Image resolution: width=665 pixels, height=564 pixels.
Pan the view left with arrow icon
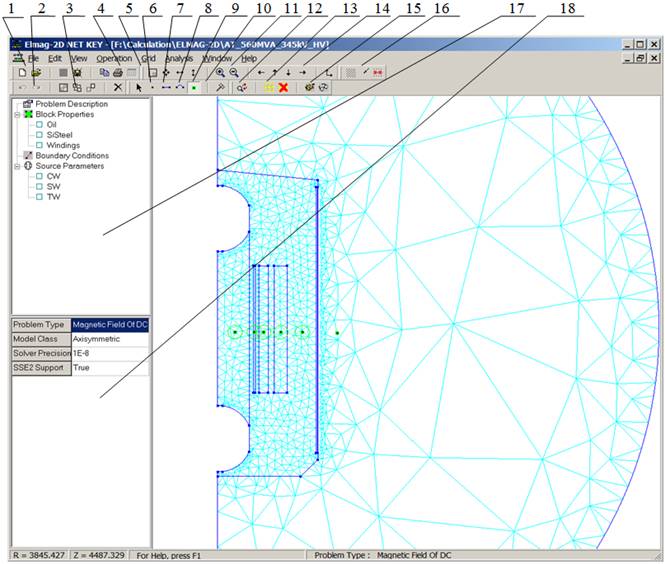[261, 73]
